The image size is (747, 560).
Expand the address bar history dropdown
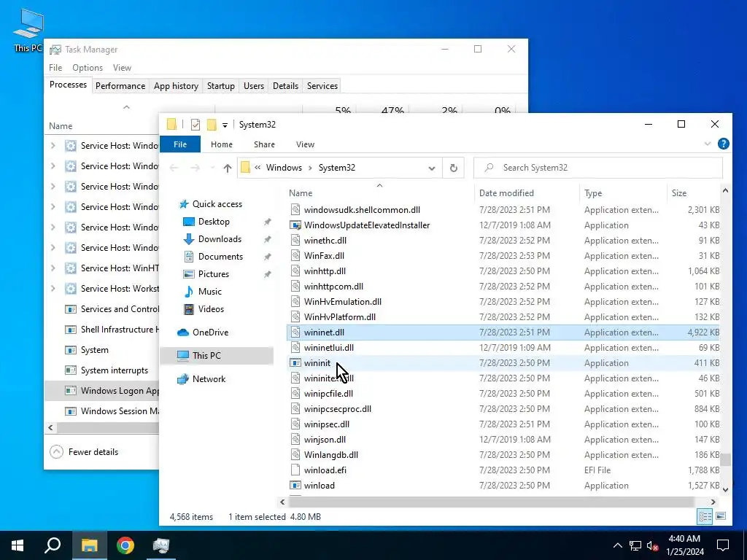[x=432, y=168]
